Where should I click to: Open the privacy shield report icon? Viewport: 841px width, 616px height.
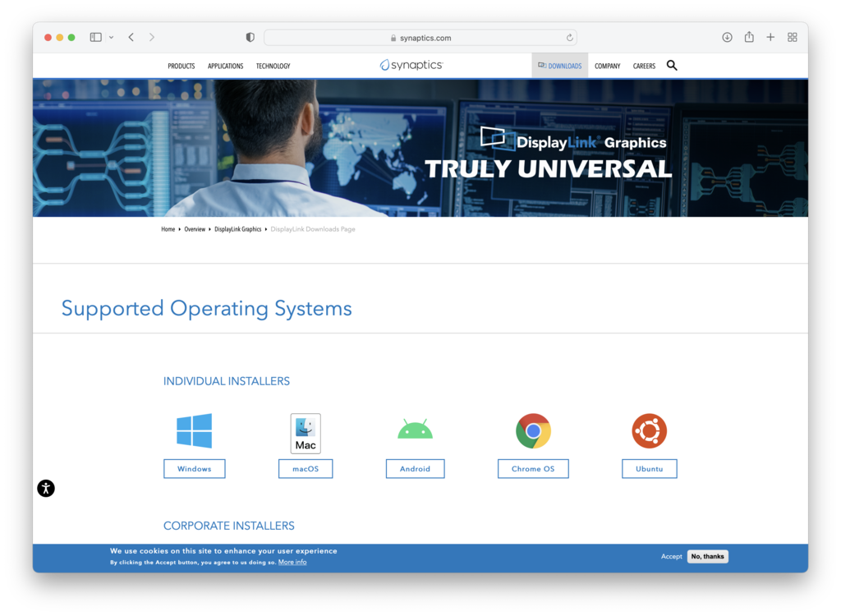pos(250,37)
